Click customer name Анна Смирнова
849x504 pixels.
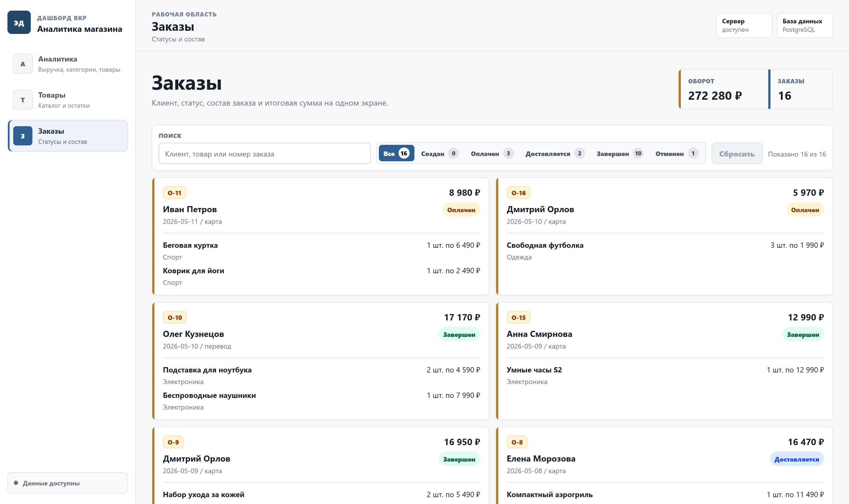click(x=539, y=334)
